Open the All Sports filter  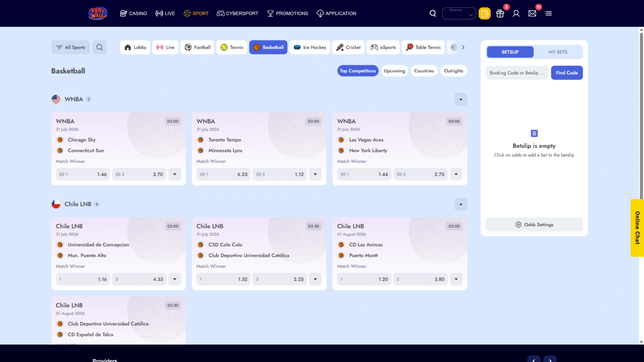click(x=70, y=47)
